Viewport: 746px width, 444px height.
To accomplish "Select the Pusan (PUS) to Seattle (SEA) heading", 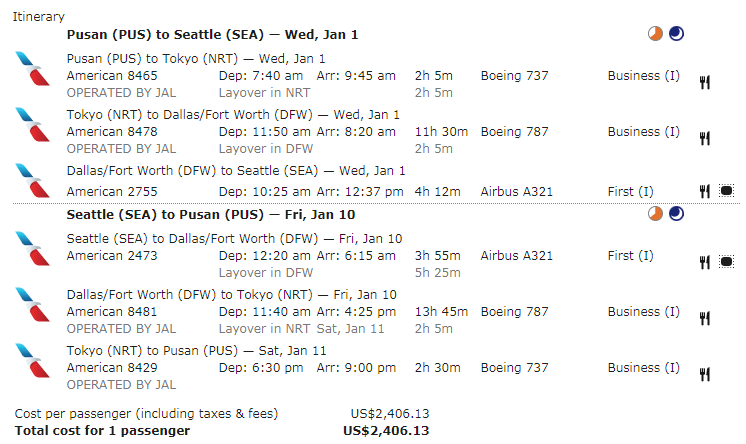I will coord(212,35).
